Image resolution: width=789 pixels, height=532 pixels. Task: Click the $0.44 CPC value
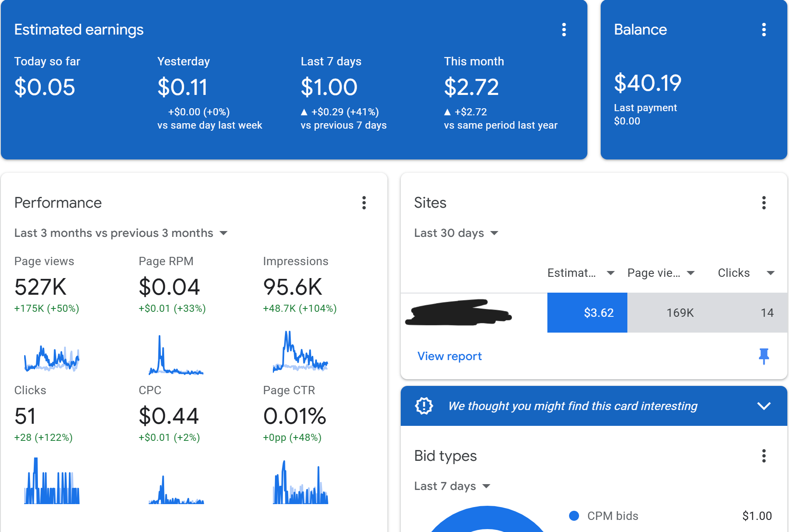pos(169,416)
